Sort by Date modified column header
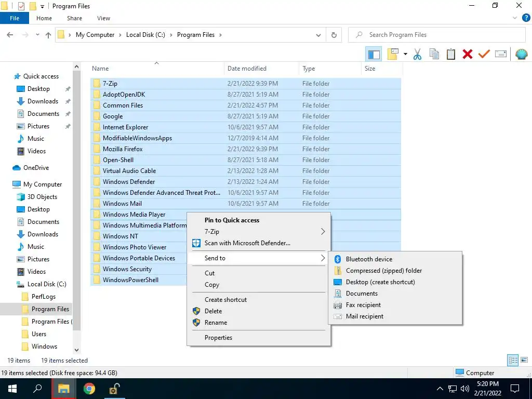This screenshot has width=532, height=399. click(x=262, y=69)
